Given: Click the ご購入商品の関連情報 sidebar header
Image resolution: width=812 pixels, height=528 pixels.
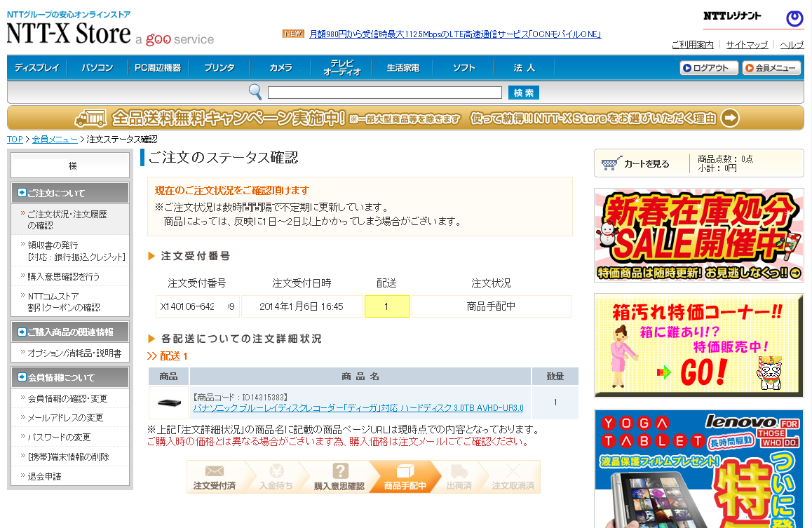Looking at the screenshot, I should pos(70,332).
